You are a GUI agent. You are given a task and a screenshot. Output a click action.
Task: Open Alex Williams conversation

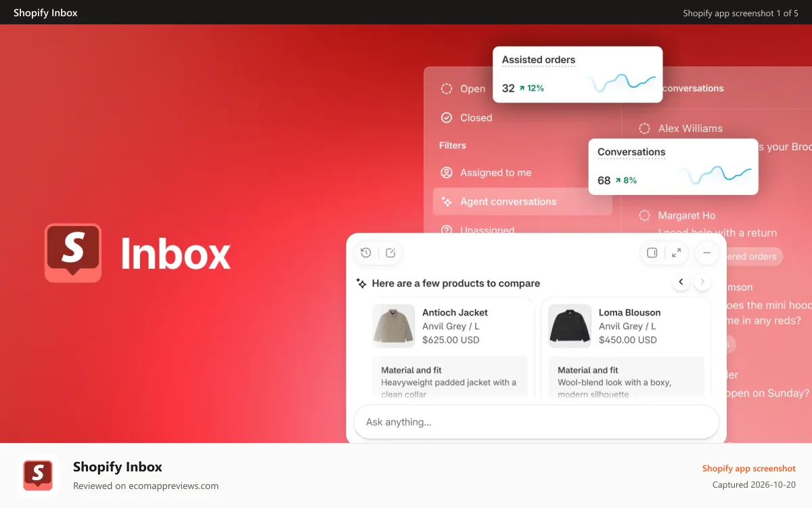tap(690, 128)
